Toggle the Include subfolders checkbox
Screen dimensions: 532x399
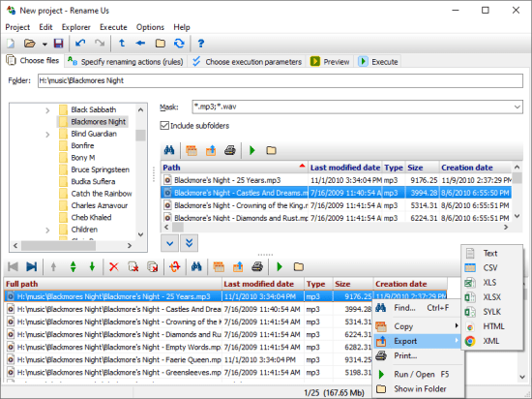164,126
